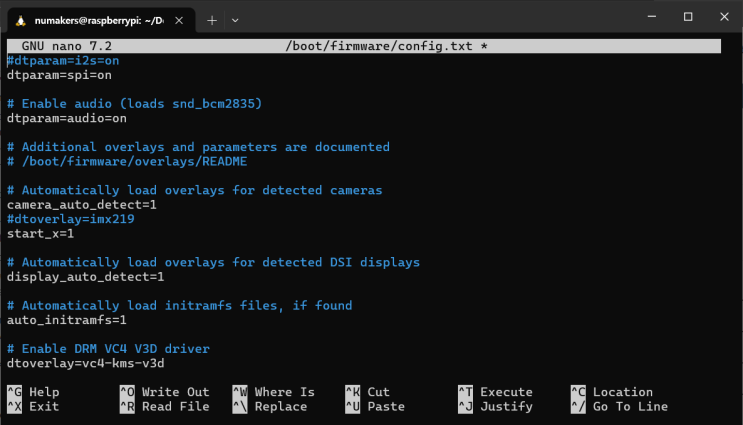This screenshot has width=743, height=425.
Task: Click the initramfs files comment line
Action: [180, 306]
